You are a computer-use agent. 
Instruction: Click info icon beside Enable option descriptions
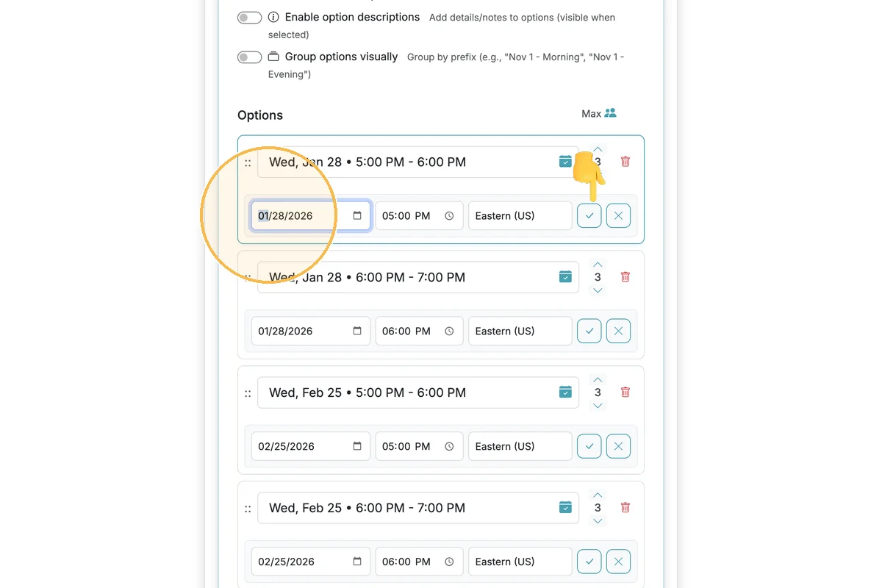coord(273,17)
